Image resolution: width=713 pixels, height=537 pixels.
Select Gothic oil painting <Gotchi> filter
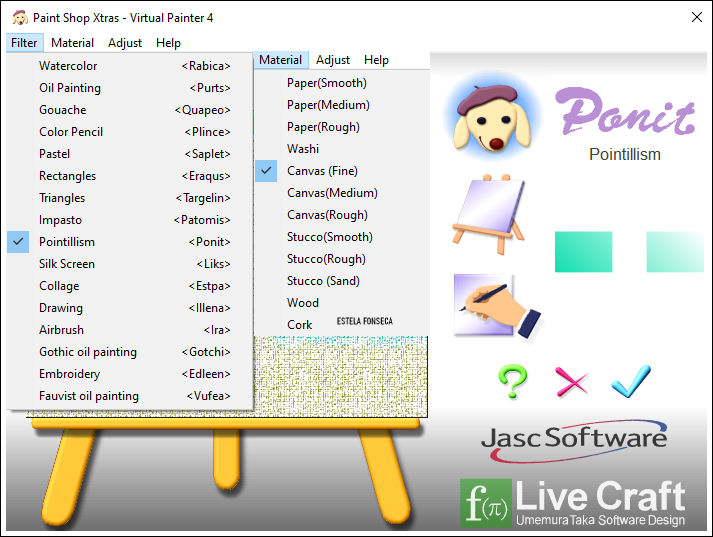pyautogui.click(x=130, y=352)
